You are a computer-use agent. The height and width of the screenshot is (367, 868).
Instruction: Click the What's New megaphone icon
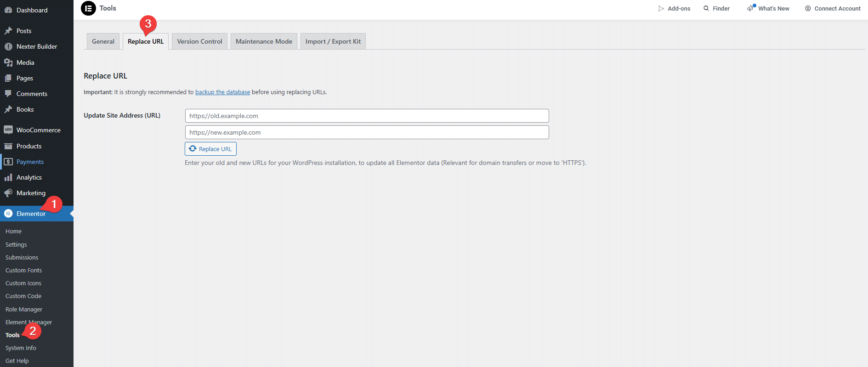pyautogui.click(x=751, y=8)
